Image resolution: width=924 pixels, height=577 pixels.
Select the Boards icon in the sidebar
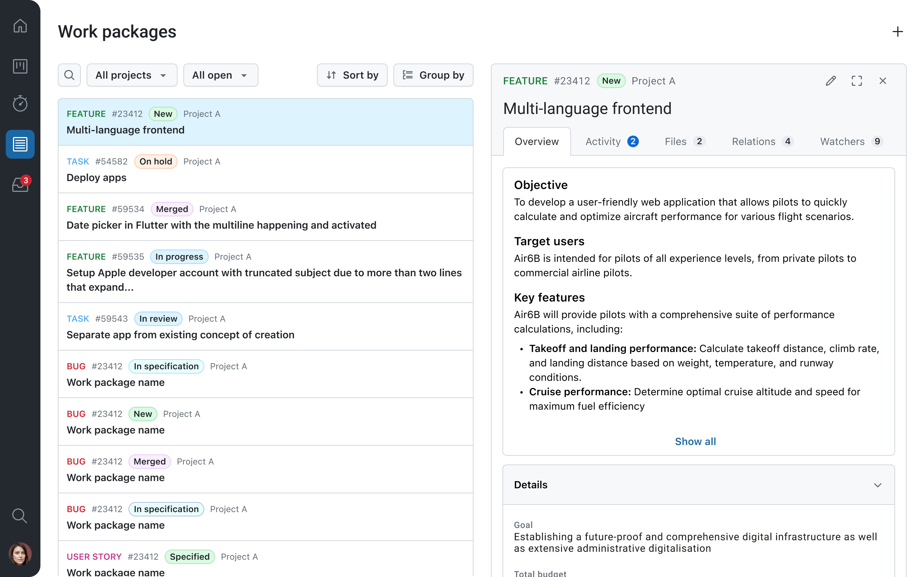click(x=20, y=66)
